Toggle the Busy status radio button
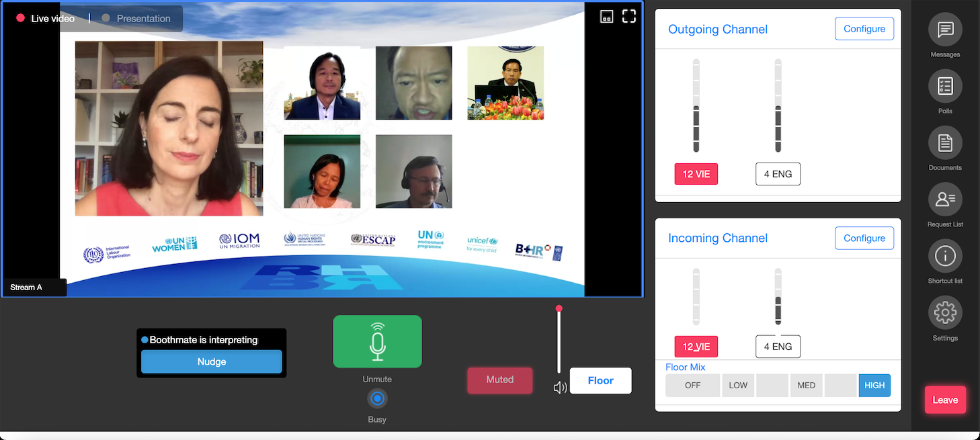Screen dimensions: 980x440 377,399
